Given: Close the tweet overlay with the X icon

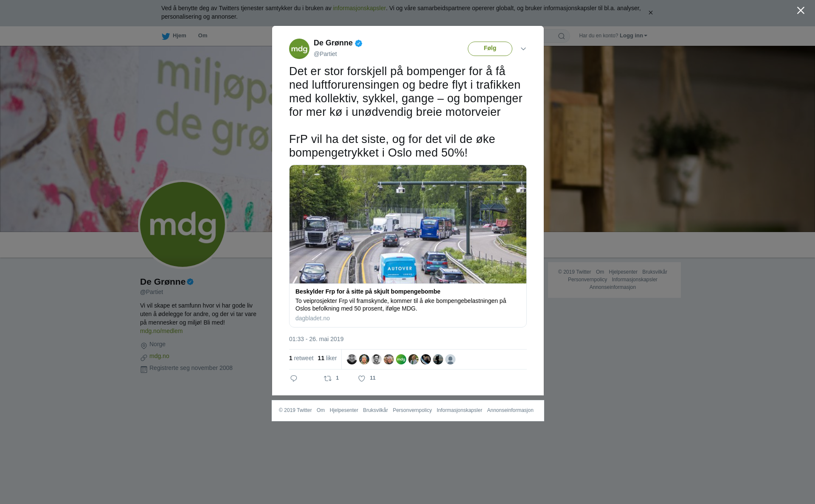Looking at the screenshot, I should pos(801,11).
